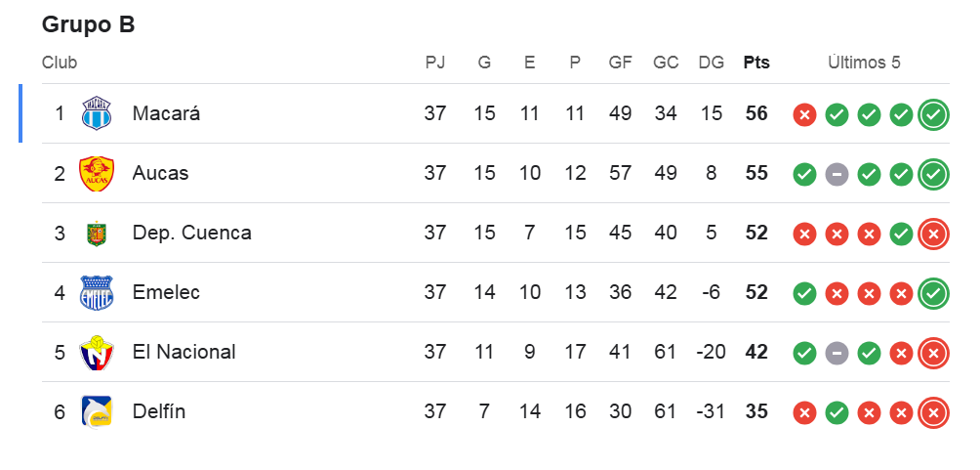Click Aucas's grey draw result icon
Viewport: 980px width, 470px height.
[x=837, y=174]
